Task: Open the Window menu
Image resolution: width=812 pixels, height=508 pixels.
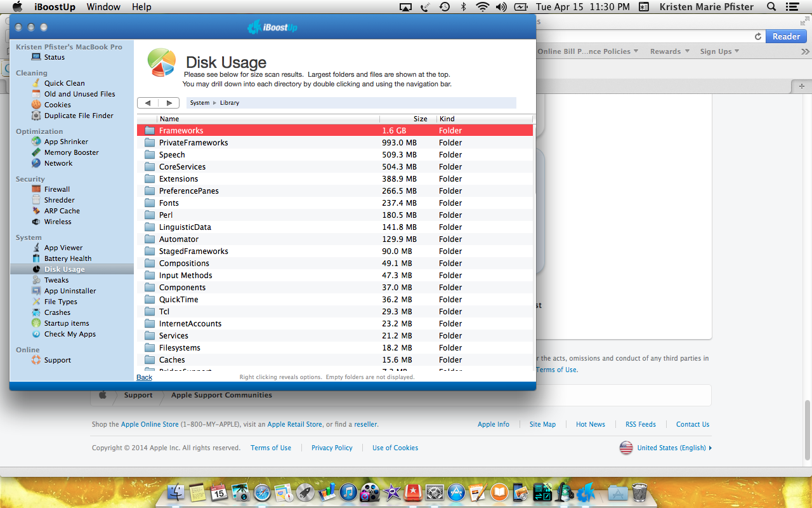Action: (x=103, y=7)
